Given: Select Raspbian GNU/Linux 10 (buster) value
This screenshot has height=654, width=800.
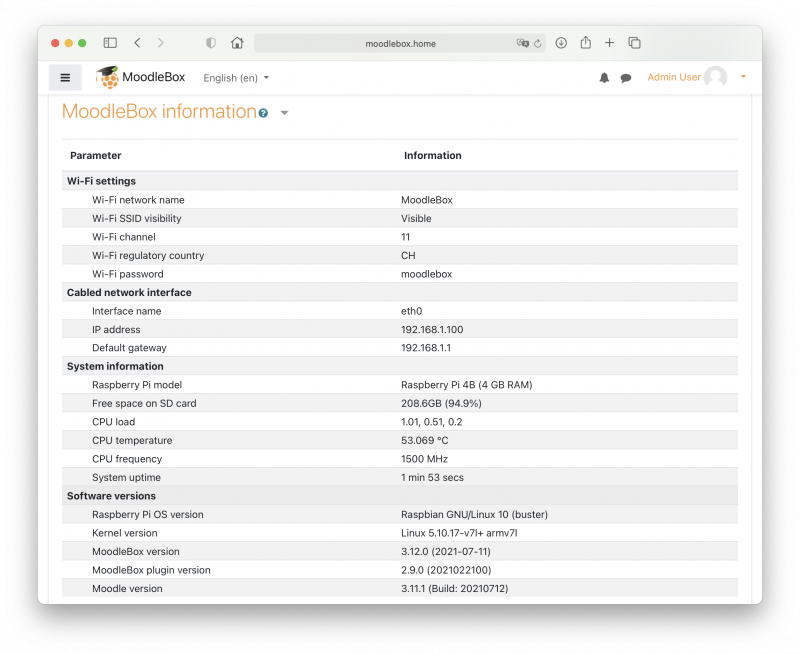Looking at the screenshot, I should (x=474, y=515).
